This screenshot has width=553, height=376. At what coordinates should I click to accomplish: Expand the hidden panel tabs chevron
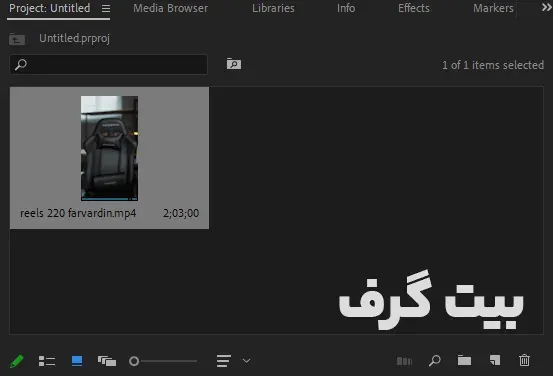pyautogui.click(x=546, y=8)
